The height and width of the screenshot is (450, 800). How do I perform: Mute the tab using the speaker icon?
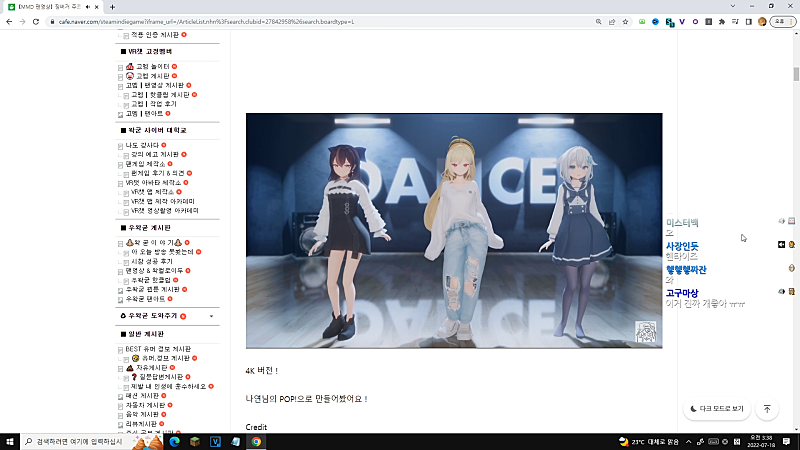(x=89, y=6)
